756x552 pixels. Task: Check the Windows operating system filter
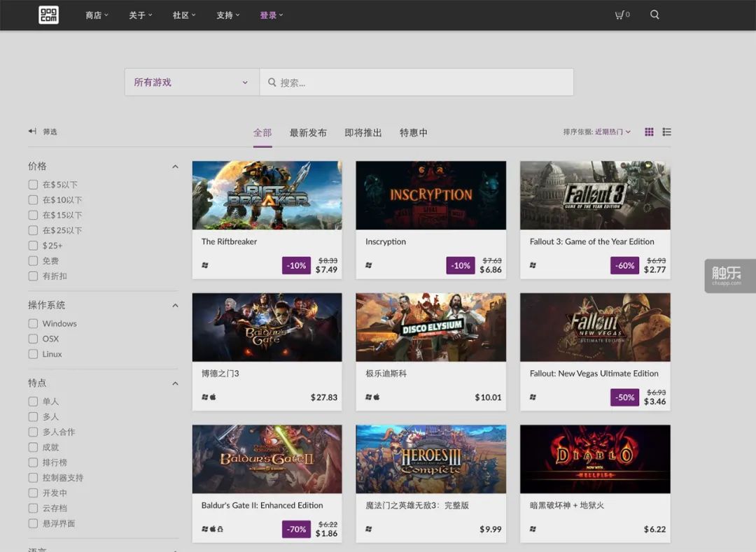tap(33, 324)
